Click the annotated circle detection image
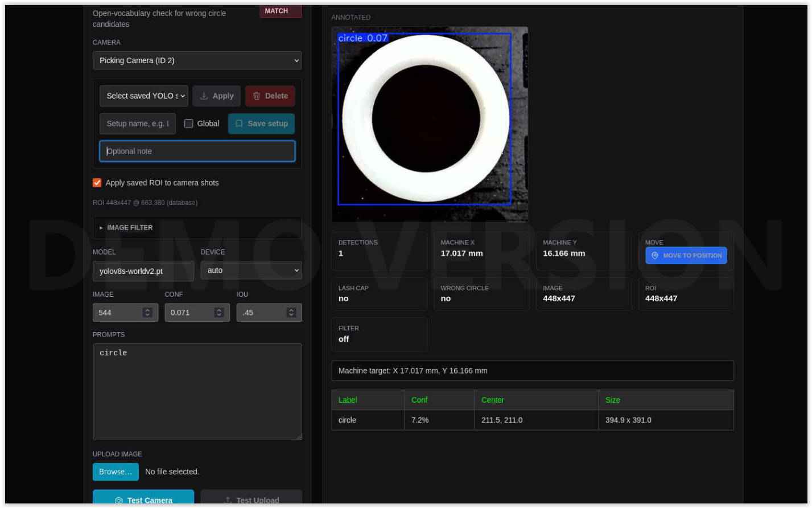 pyautogui.click(x=430, y=124)
